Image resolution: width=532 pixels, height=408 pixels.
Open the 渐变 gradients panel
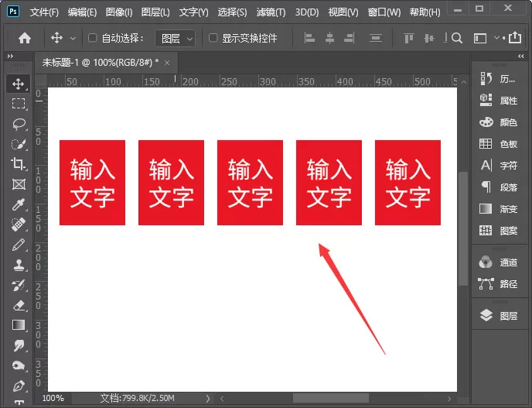tap(498, 209)
